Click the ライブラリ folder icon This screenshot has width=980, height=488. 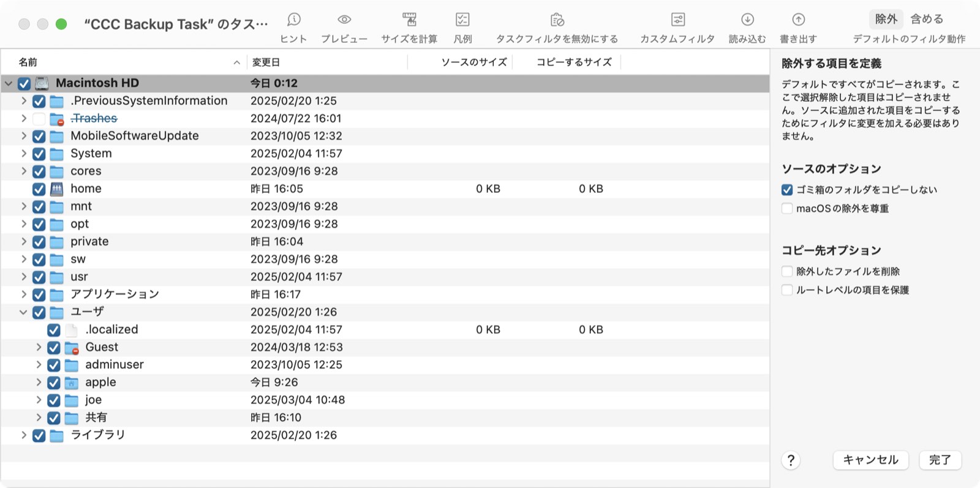click(x=56, y=436)
